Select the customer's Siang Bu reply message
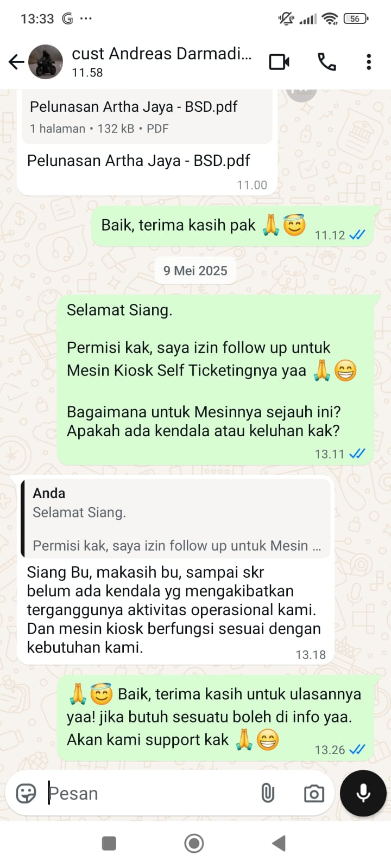 point(175,570)
